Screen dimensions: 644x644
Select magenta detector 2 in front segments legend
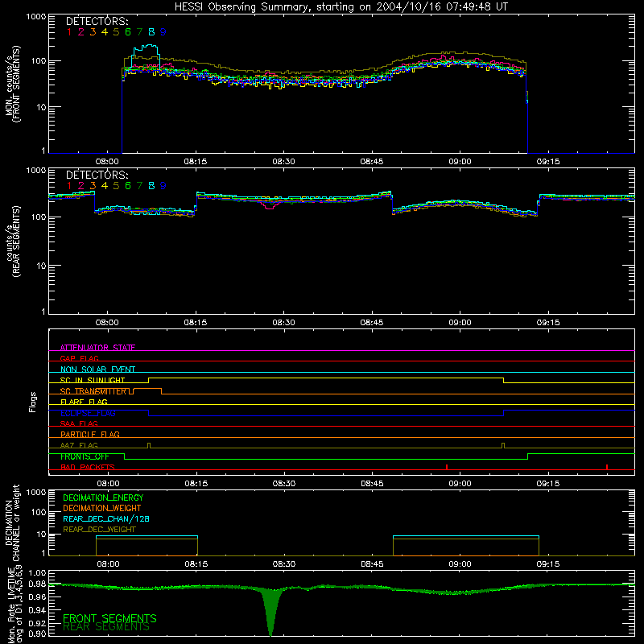[81, 32]
